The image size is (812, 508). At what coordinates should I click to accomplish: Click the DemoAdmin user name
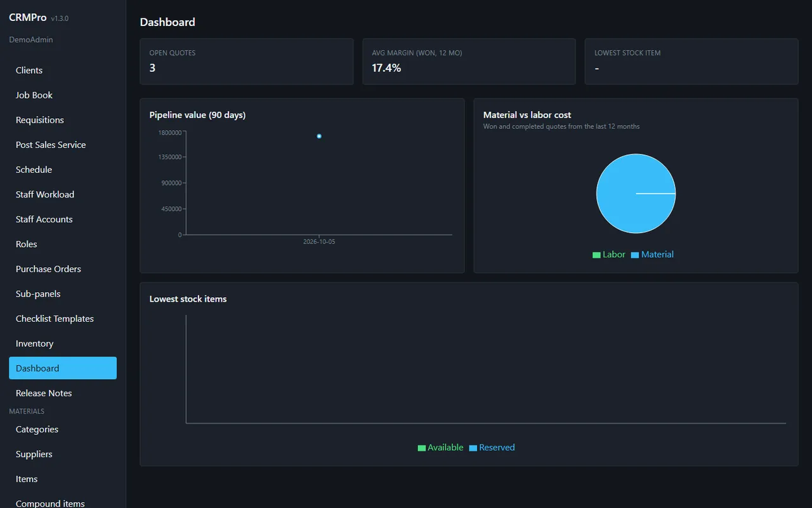31,39
